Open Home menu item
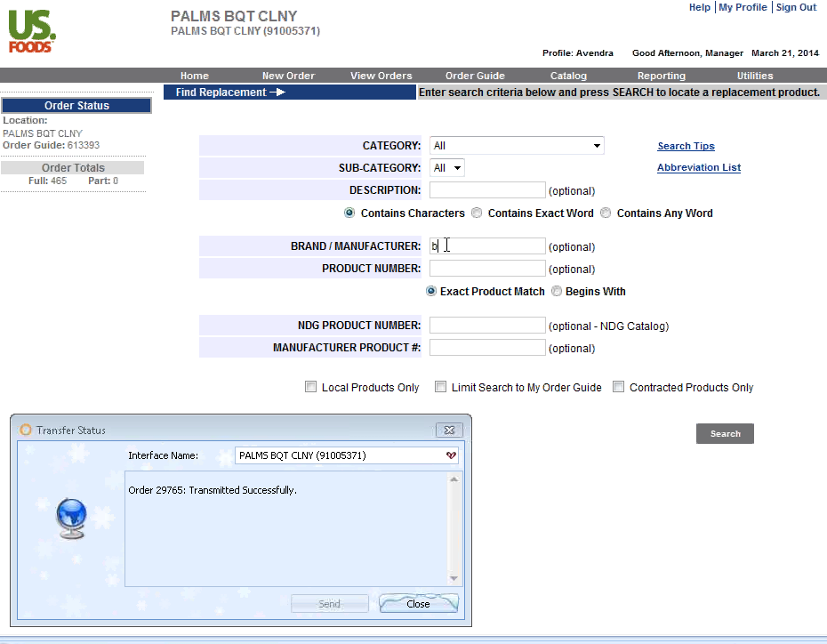This screenshot has height=644, width=827. [195, 76]
